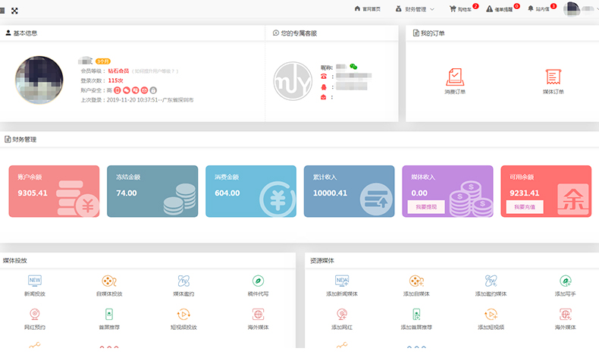
Task: Open 购物车 shopping cart in header
Action: click(463, 9)
